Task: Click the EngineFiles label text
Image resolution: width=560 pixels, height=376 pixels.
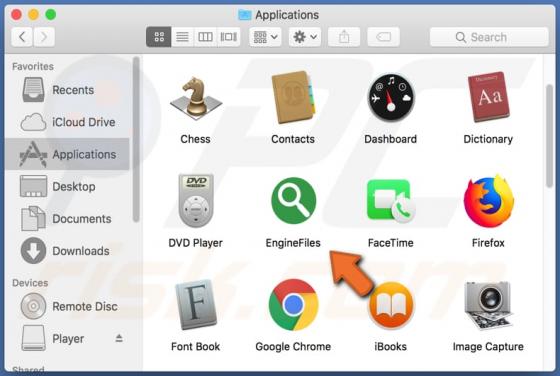Action: click(x=293, y=243)
